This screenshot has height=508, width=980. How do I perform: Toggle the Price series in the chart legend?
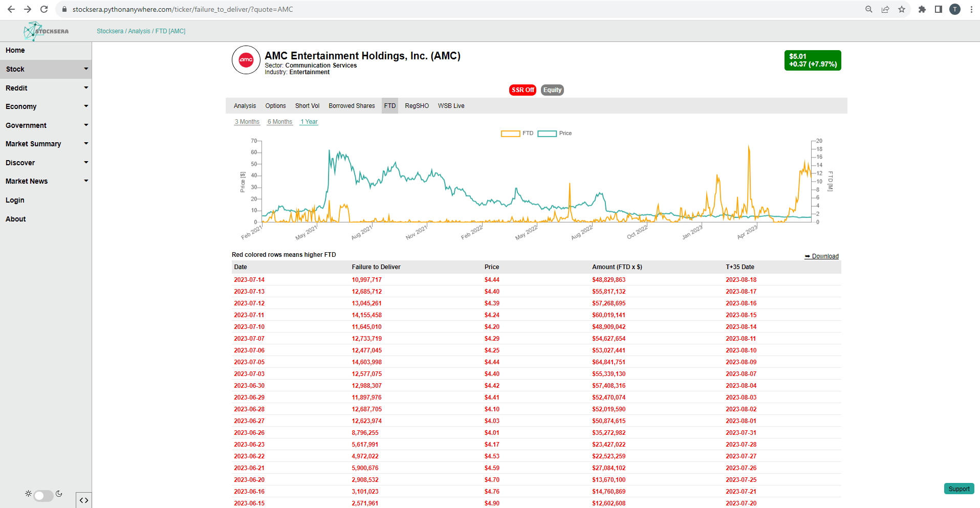point(555,134)
